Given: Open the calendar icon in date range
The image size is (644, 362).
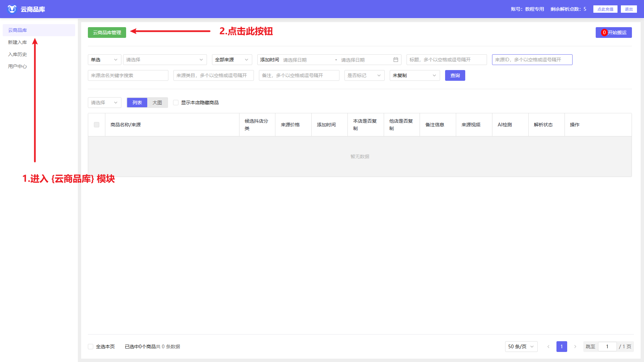Looking at the screenshot, I should coord(396,60).
